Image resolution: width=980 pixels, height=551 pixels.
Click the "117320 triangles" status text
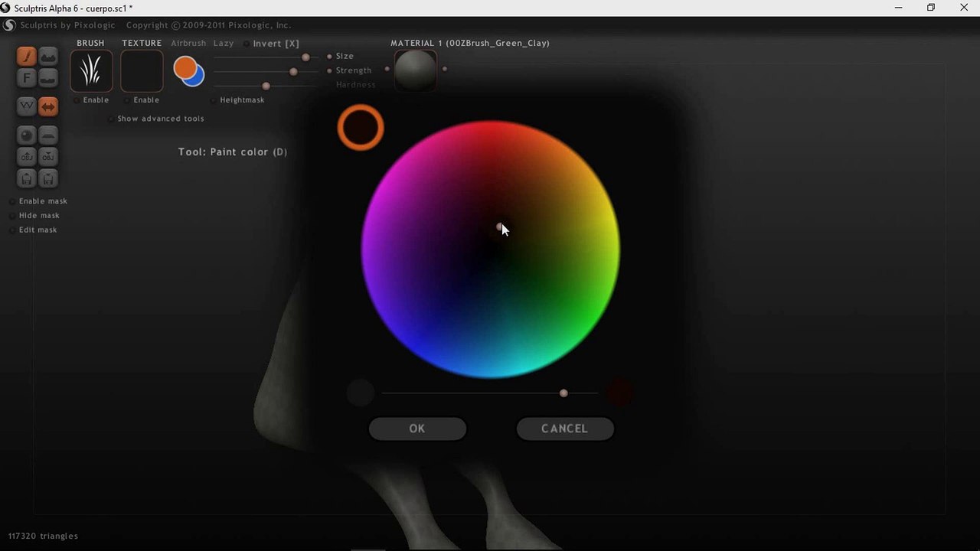tap(43, 536)
